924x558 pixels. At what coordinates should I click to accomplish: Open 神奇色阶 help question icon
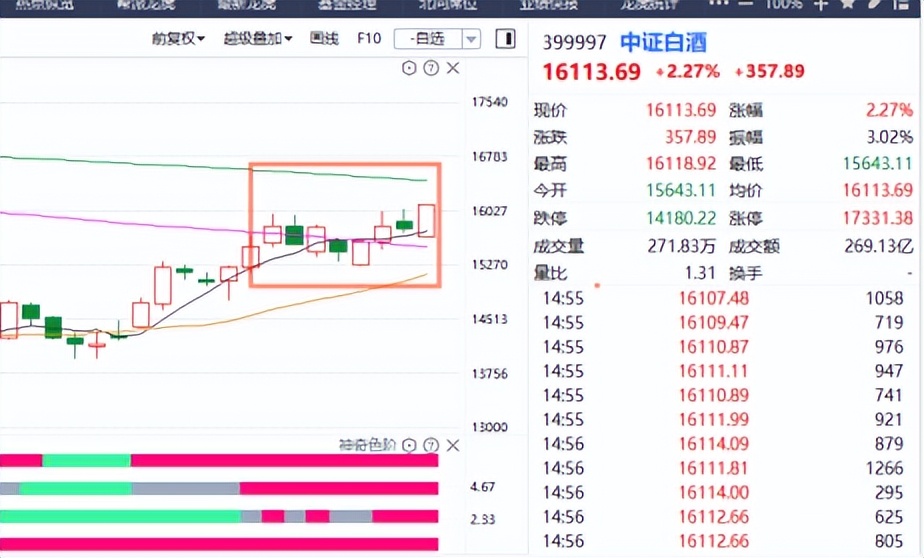pos(431,445)
